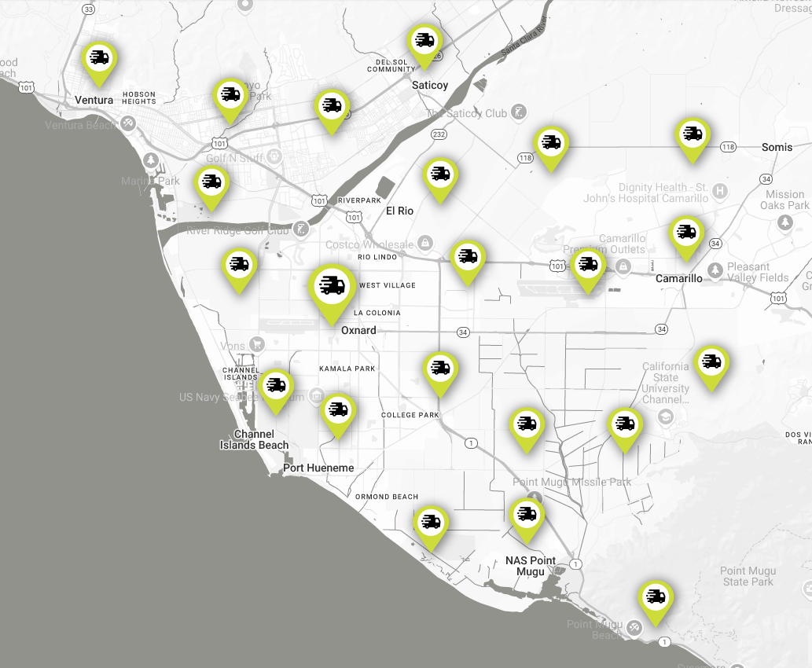Click truck pin northeast of El Rio
The width and height of the screenshot is (812, 668).
(x=440, y=174)
